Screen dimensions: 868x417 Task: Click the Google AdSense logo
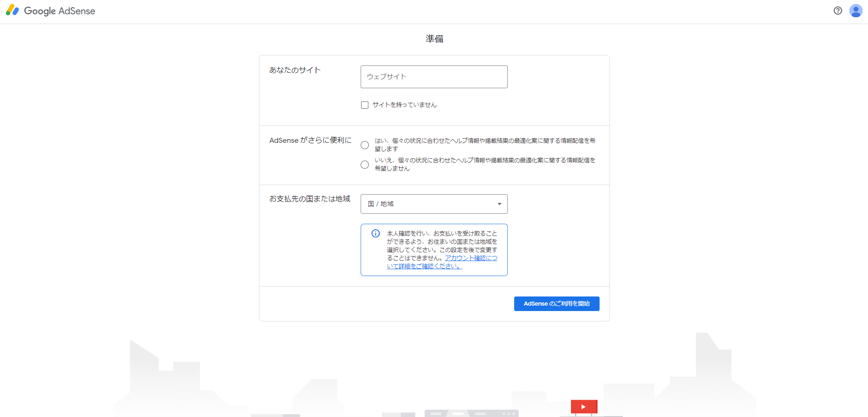pos(50,11)
